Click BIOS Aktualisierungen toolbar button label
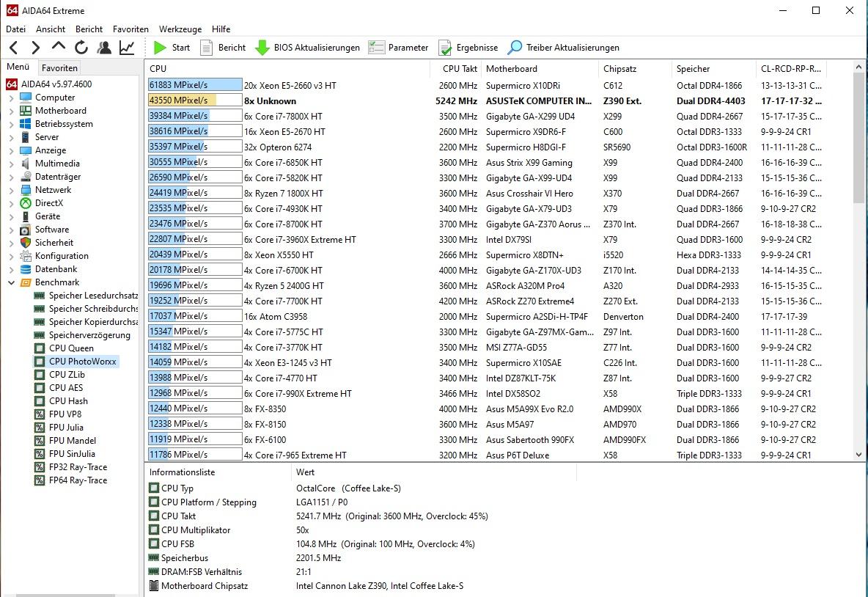This screenshot has height=597, width=868. pos(317,48)
